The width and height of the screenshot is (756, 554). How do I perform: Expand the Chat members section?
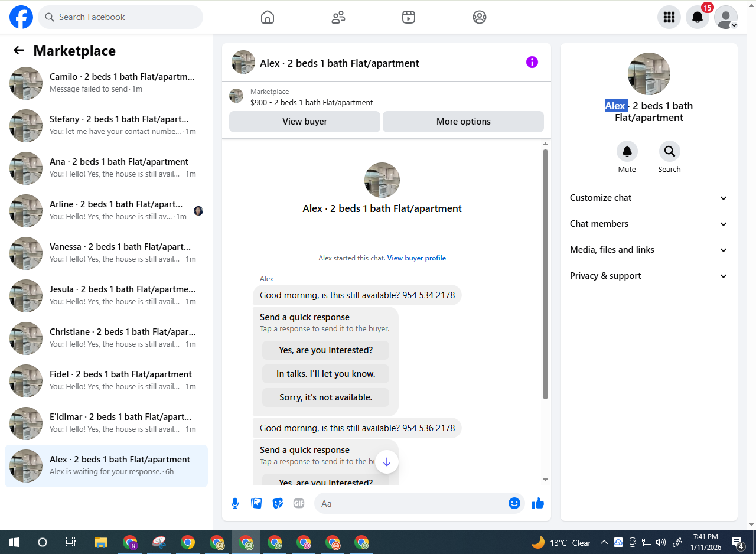tap(649, 224)
